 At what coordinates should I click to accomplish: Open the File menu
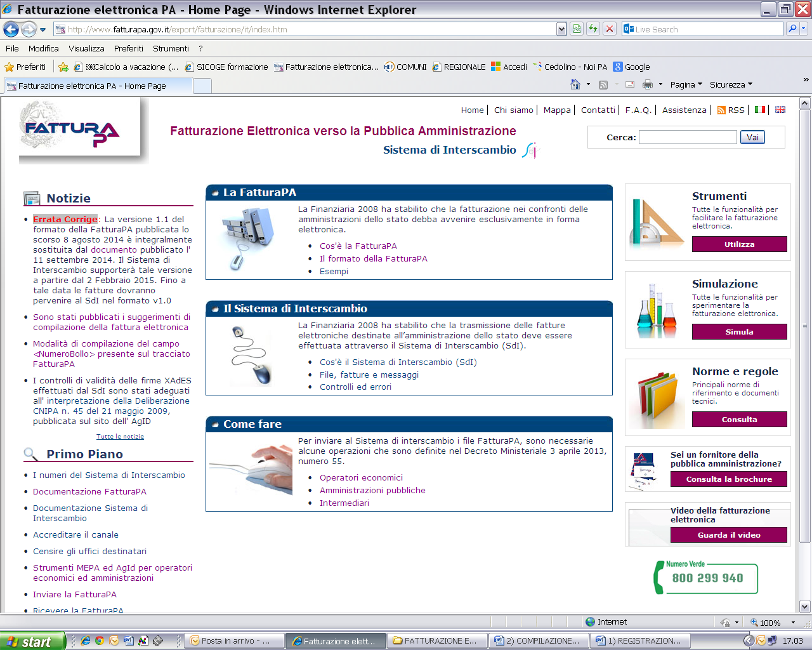pos(12,48)
